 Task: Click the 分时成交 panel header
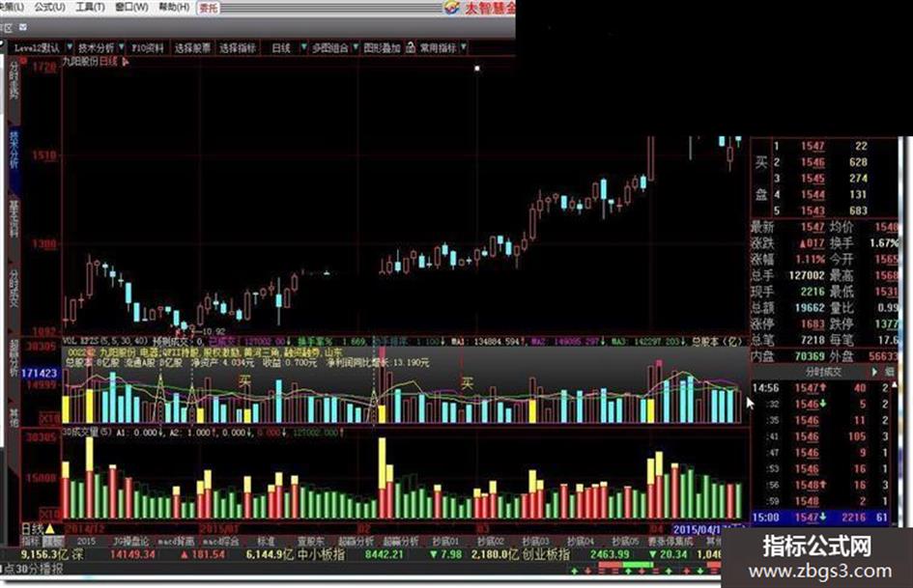tap(822, 372)
